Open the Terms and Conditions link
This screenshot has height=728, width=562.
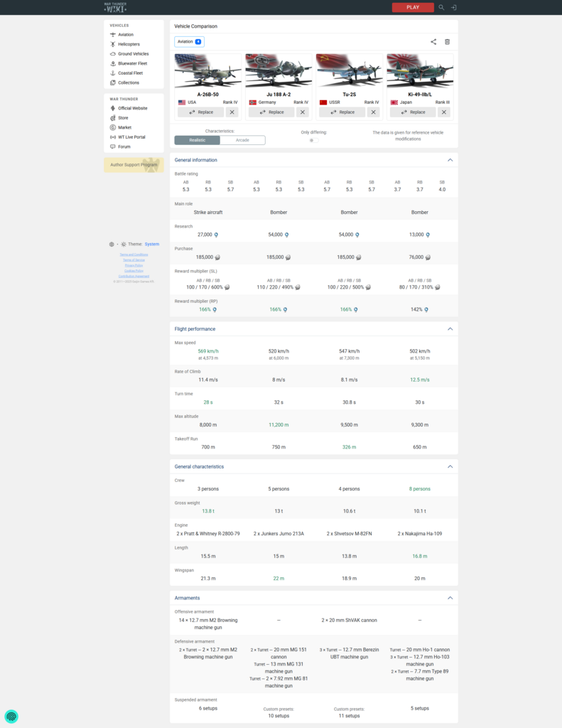coord(134,255)
